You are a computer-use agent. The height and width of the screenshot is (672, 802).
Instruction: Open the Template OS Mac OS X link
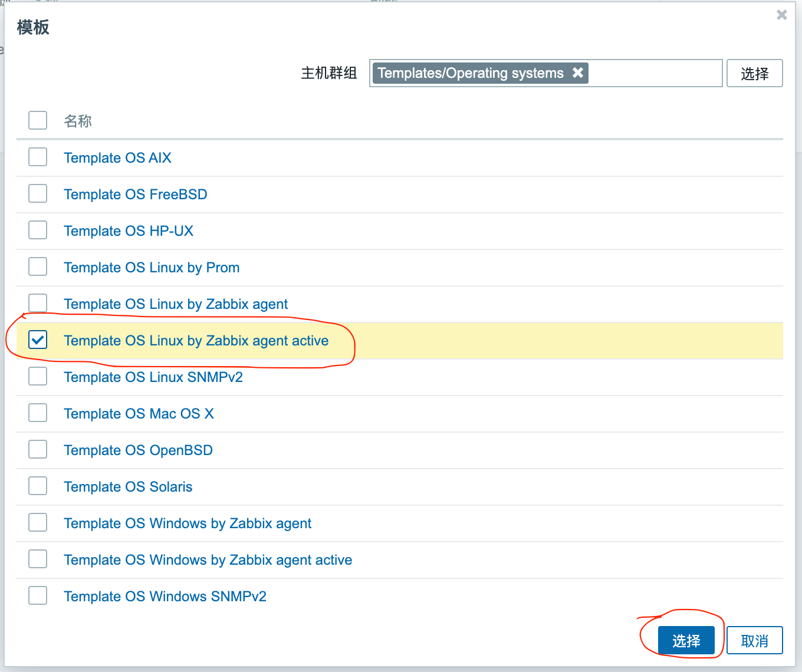[139, 414]
